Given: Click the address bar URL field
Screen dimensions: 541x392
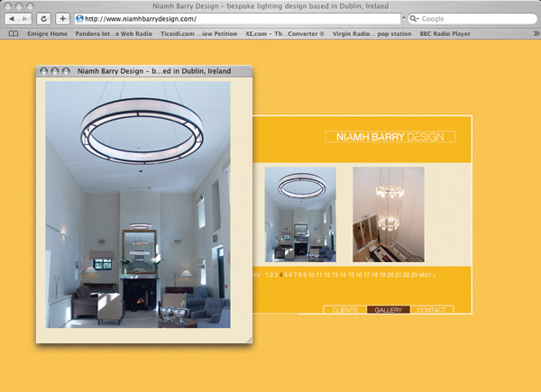Looking at the screenshot, I should pyautogui.click(x=237, y=19).
